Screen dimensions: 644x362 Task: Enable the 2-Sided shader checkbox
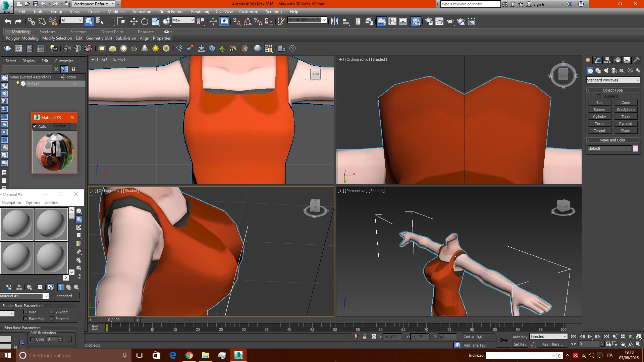(52, 312)
